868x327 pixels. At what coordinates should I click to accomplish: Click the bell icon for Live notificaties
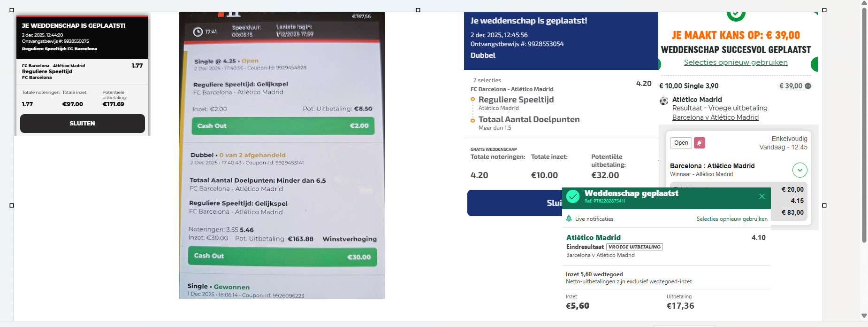tap(569, 218)
